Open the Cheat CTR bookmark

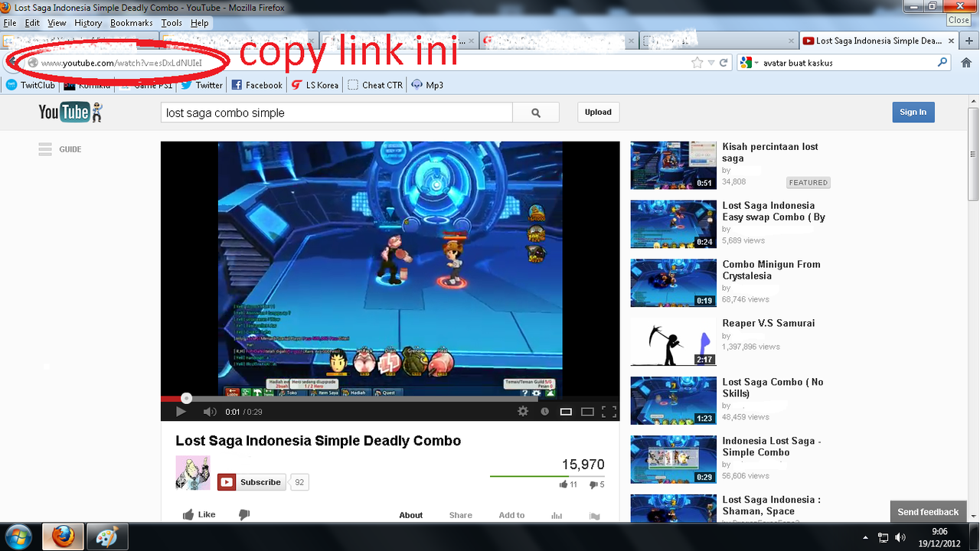[375, 85]
